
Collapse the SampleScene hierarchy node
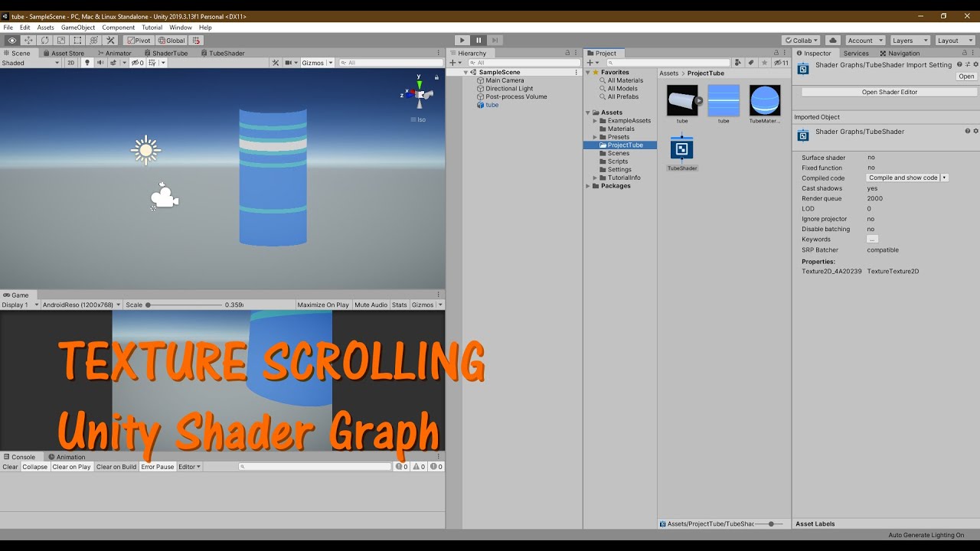(x=466, y=73)
